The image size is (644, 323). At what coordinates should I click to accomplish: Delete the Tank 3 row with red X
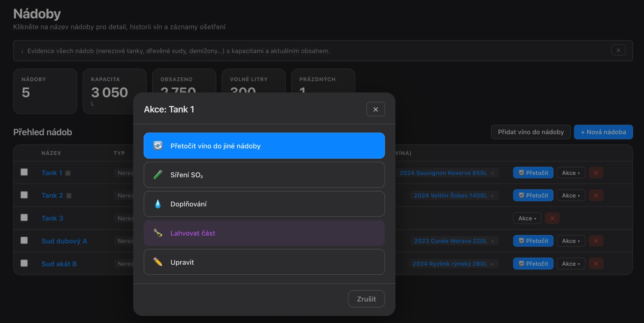pos(552,218)
